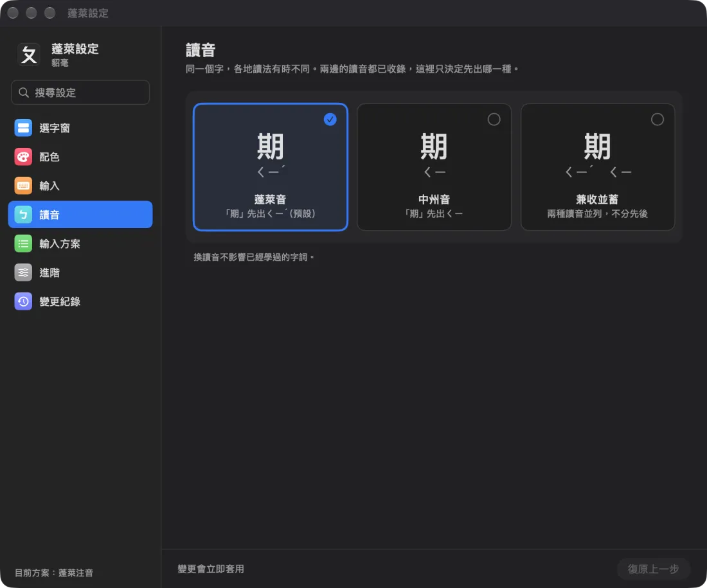This screenshot has height=588, width=707.
Task: Open the 配色 settings page
Action: (x=80, y=156)
